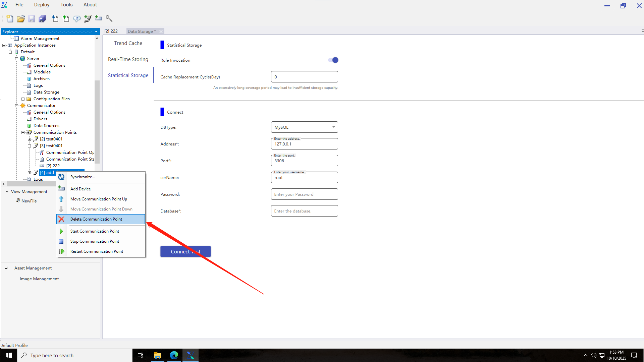Collapse the Communicator tree node
The height and width of the screenshot is (362, 644).
point(16,106)
